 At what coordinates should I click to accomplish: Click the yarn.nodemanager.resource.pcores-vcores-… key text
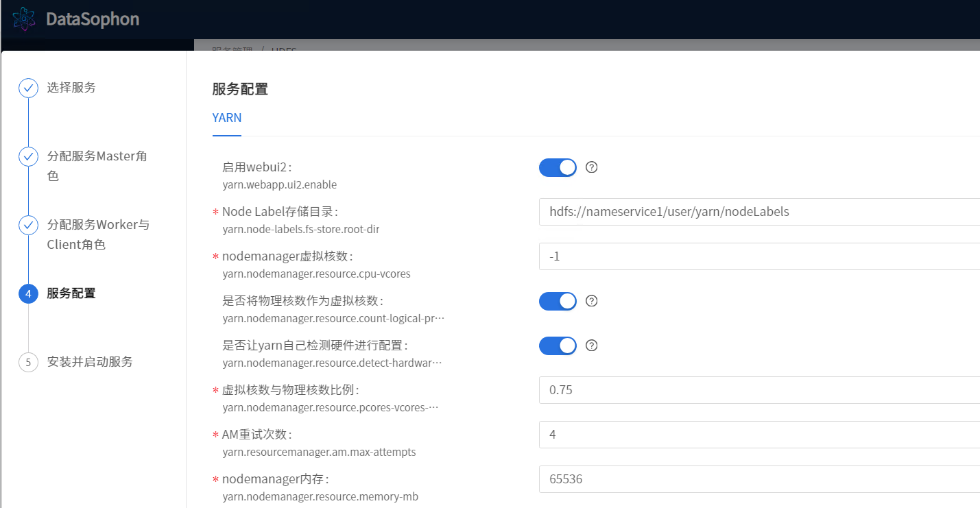[331, 408]
